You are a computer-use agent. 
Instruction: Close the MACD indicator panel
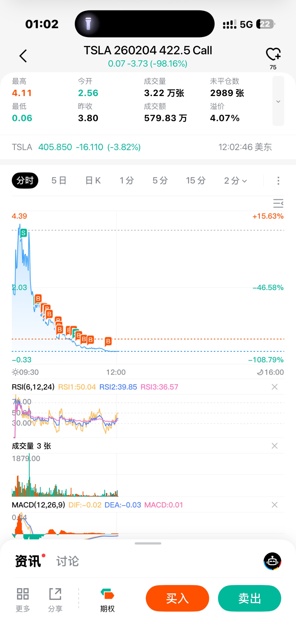pyautogui.click(x=275, y=505)
